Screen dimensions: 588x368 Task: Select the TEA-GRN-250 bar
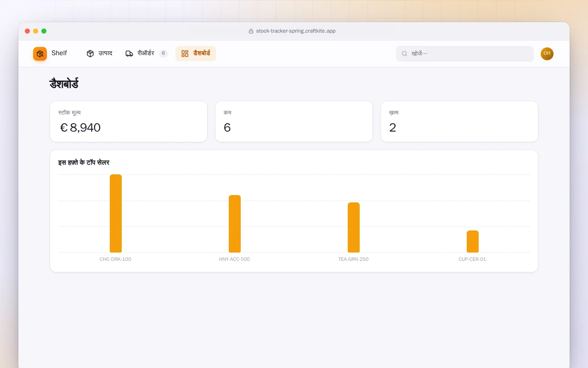354,227
